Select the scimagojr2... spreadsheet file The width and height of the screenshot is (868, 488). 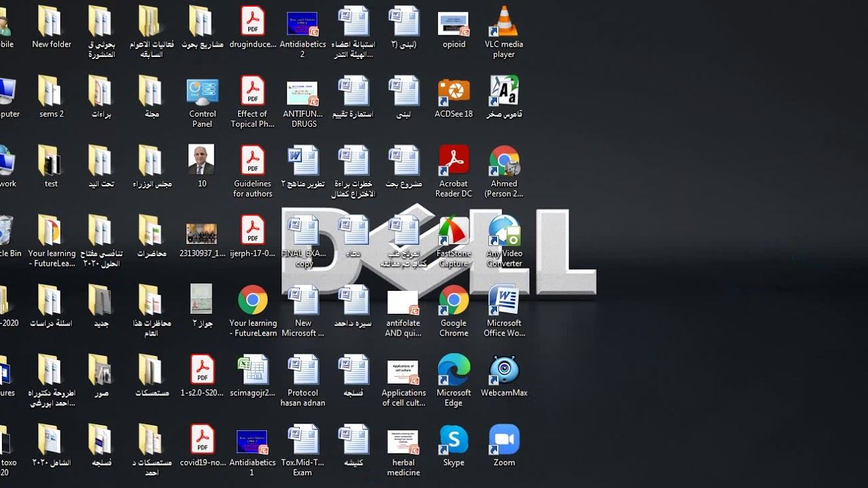click(252, 376)
